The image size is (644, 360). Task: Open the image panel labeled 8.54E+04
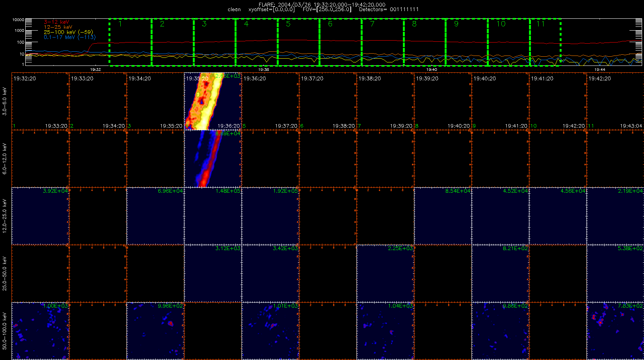[x=443, y=216]
